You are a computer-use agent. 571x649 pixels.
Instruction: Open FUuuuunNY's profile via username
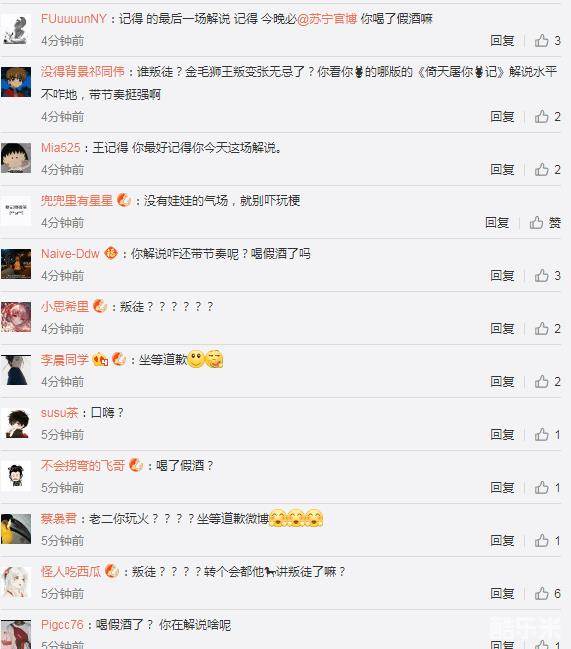pos(74,19)
